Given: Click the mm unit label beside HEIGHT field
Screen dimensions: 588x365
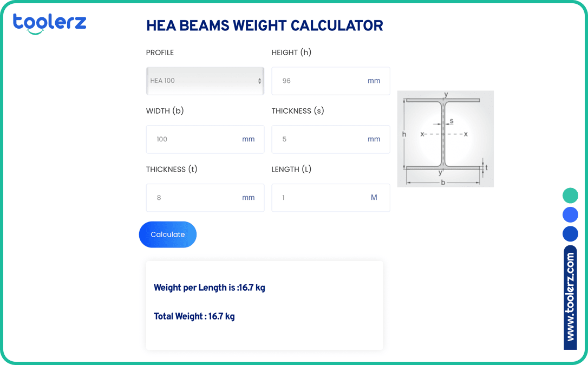Looking at the screenshot, I should [x=374, y=80].
